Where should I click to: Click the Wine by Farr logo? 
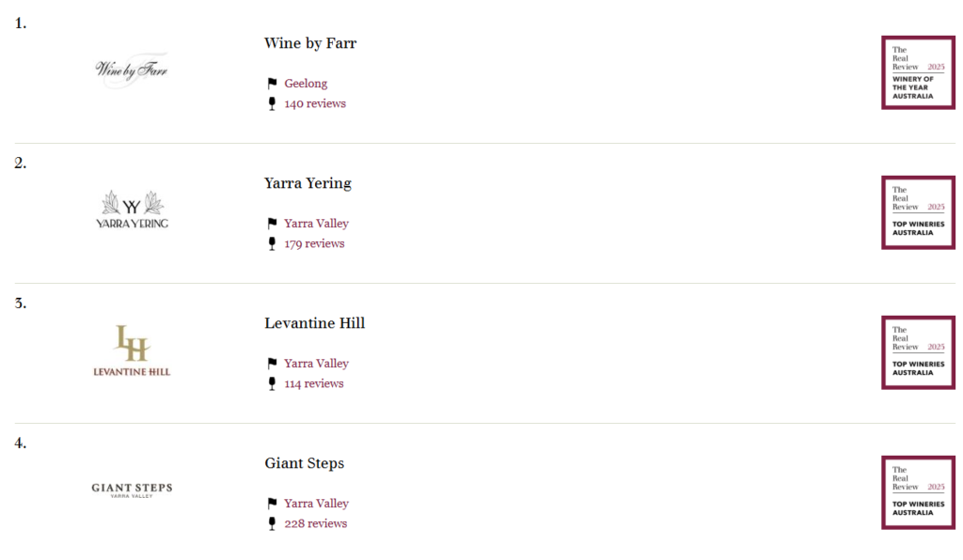pyautogui.click(x=132, y=70)
